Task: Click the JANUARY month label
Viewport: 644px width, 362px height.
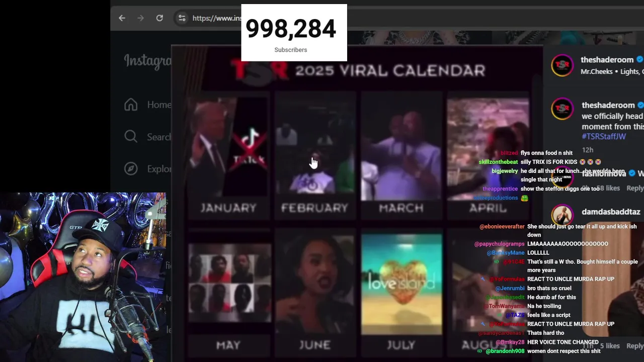Action: click(x=228, y=208)
